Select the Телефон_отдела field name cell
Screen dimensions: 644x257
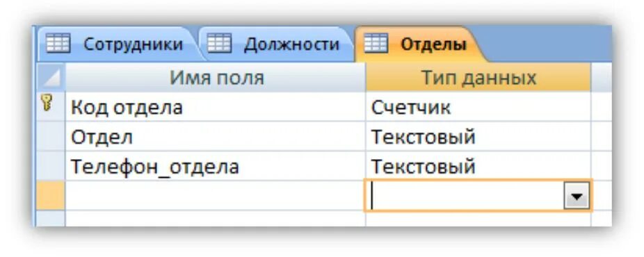[215, 166]
